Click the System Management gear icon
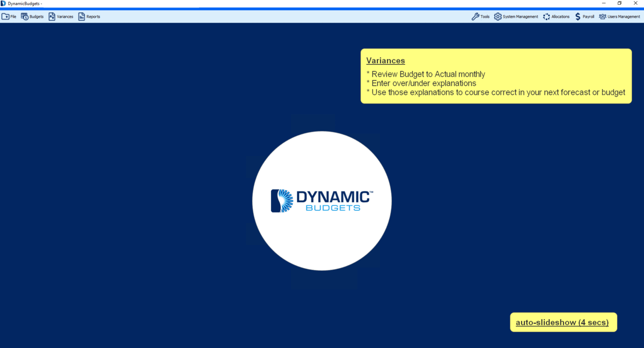The height and width of the screenshot is (348, 644). pos(497,17)
